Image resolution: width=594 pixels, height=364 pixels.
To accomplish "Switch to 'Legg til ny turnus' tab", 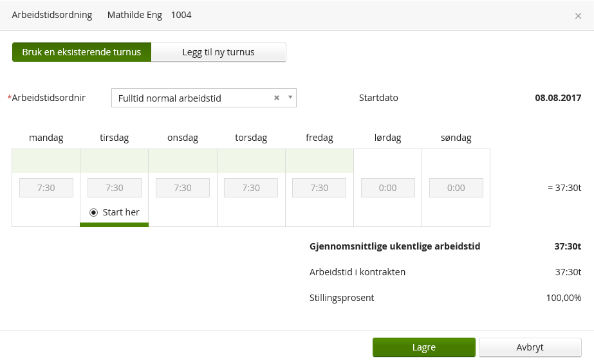I will pos(219,52).
